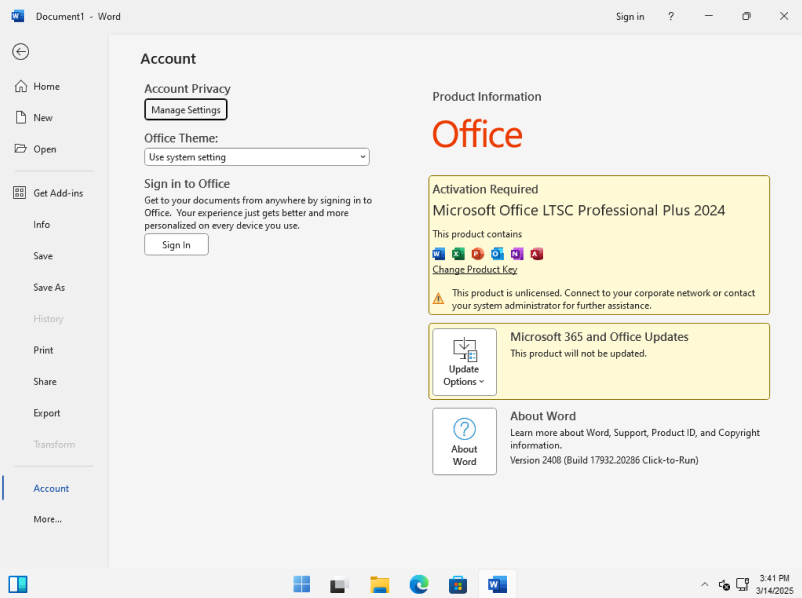Click the Sign In button under Sign in to Office
Screen dimensions: 802x598
[176, 245]
